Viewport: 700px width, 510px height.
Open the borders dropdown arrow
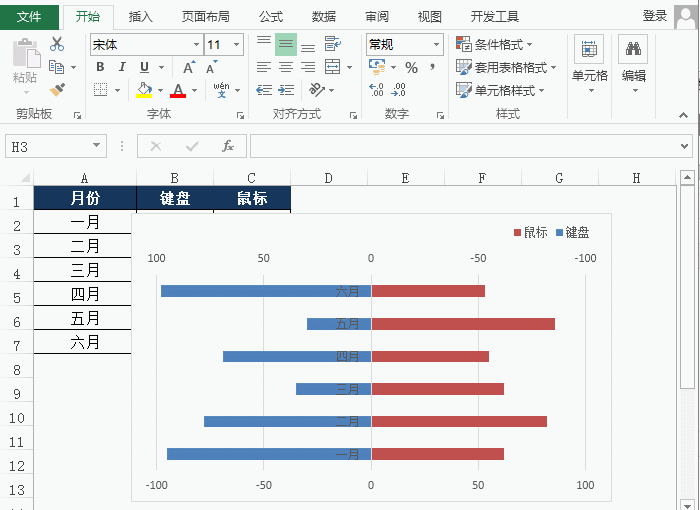tap(117, 90)
